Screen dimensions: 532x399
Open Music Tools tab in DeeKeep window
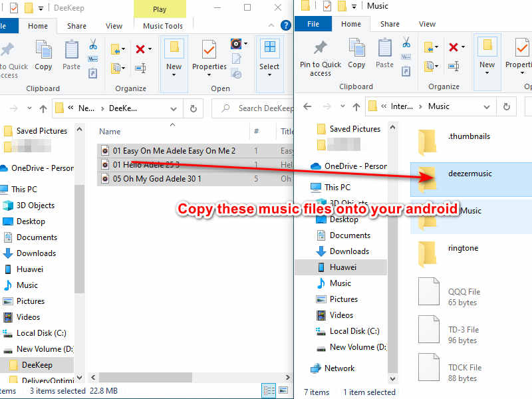(163, 26)
